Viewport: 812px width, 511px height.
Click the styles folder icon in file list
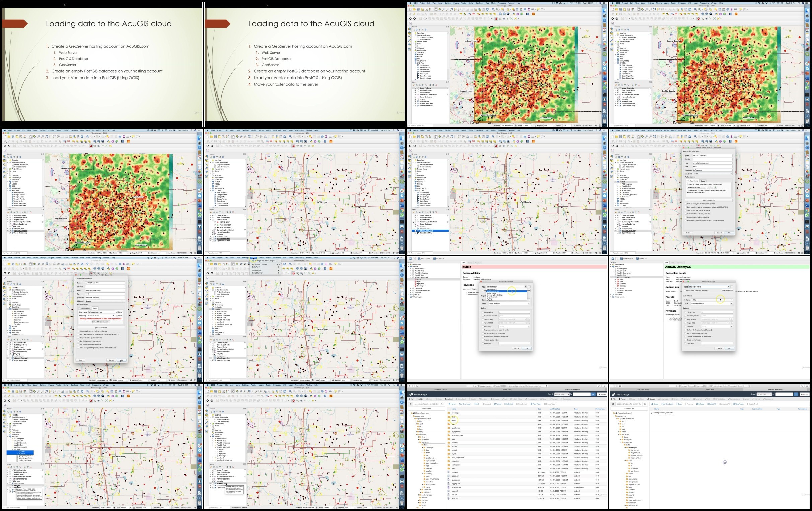pyautogui.click(x=449, y=454)
